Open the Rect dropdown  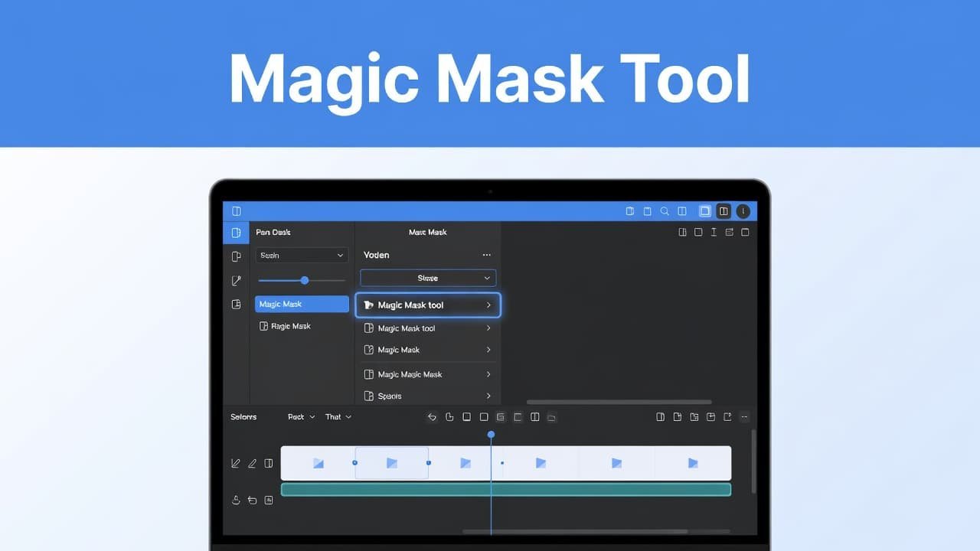(x=301, y=417)
